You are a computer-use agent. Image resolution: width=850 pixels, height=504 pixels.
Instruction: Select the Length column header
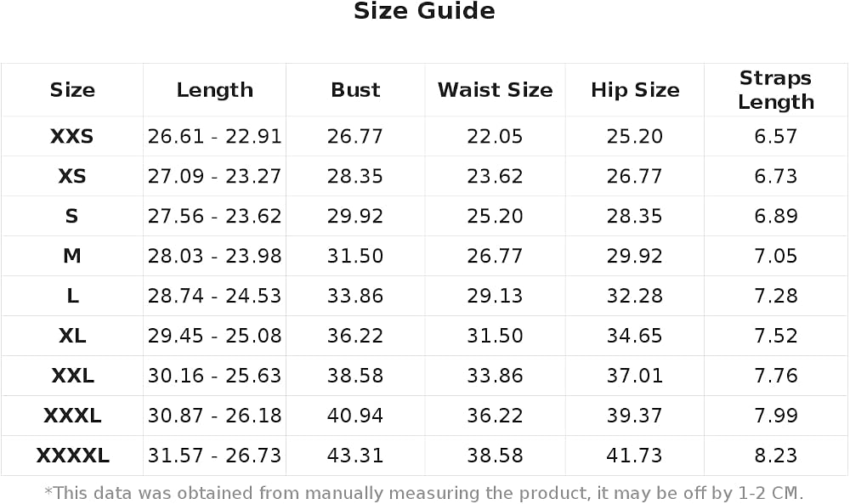pos(215,90)
